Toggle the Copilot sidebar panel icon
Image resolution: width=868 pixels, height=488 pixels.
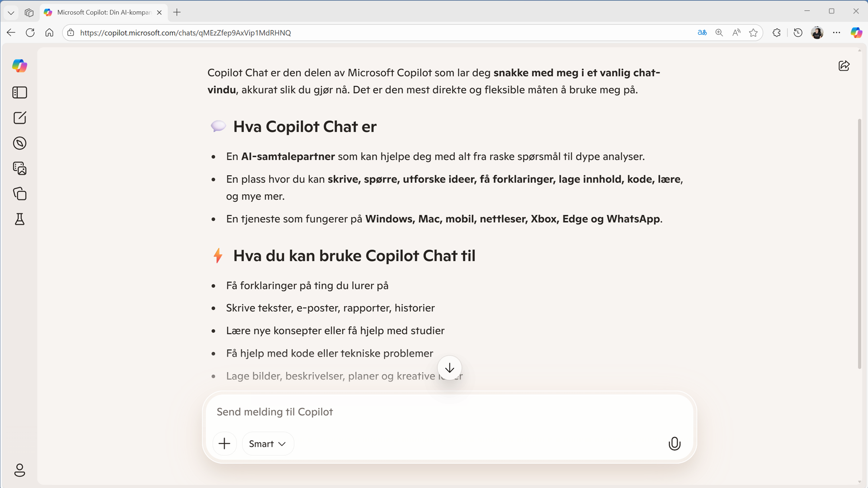click(20, 92)
